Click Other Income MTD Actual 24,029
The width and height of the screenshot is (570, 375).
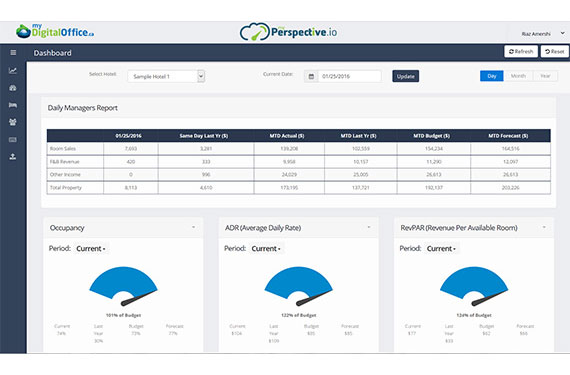289,175
